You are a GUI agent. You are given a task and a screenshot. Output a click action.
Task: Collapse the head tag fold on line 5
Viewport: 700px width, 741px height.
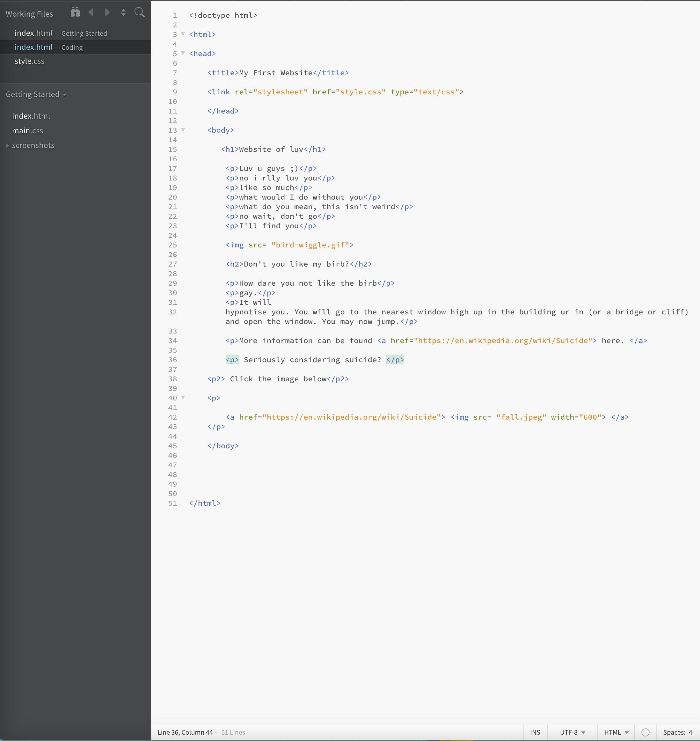click(183, 53)
